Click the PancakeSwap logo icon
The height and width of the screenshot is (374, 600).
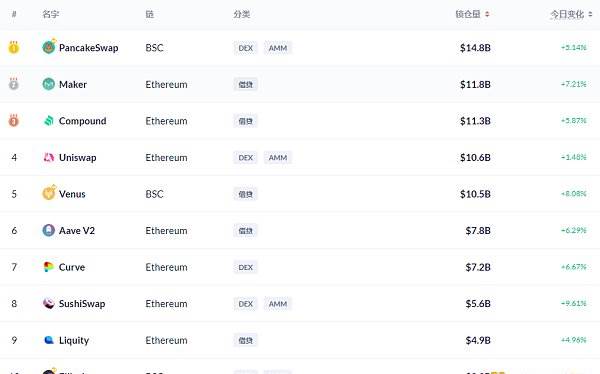click(x=49, y=47)
